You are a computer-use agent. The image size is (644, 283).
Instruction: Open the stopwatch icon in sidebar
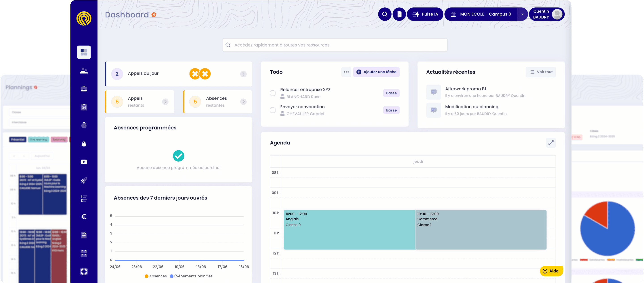[x=84, y=125]
